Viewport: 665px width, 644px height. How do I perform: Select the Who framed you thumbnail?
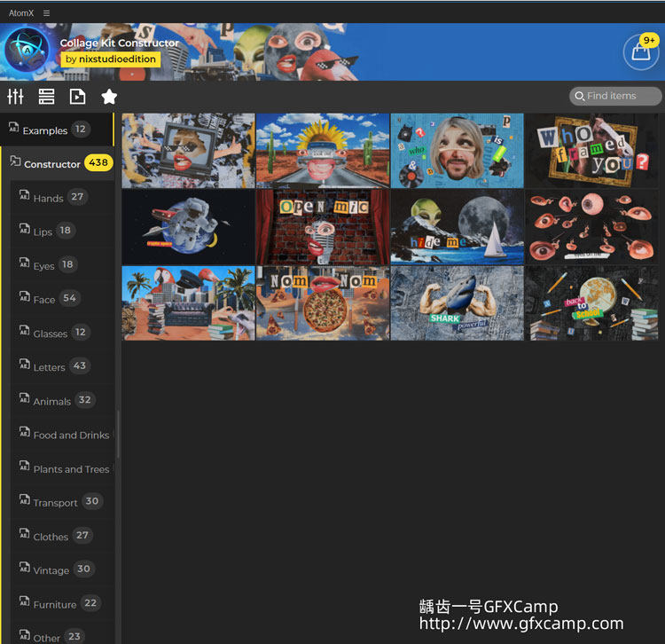click(x=591, y=150)
